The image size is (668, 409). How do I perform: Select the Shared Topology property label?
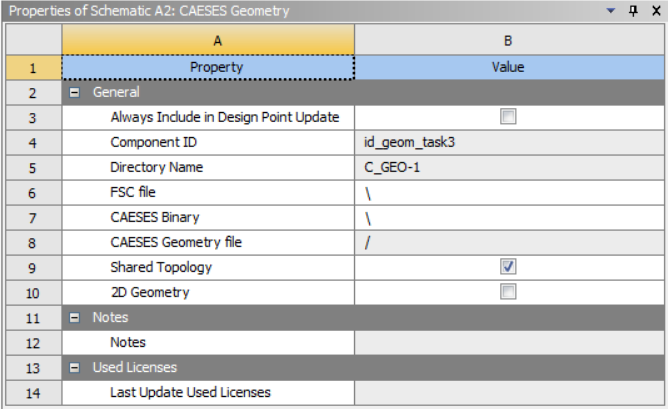161,267
